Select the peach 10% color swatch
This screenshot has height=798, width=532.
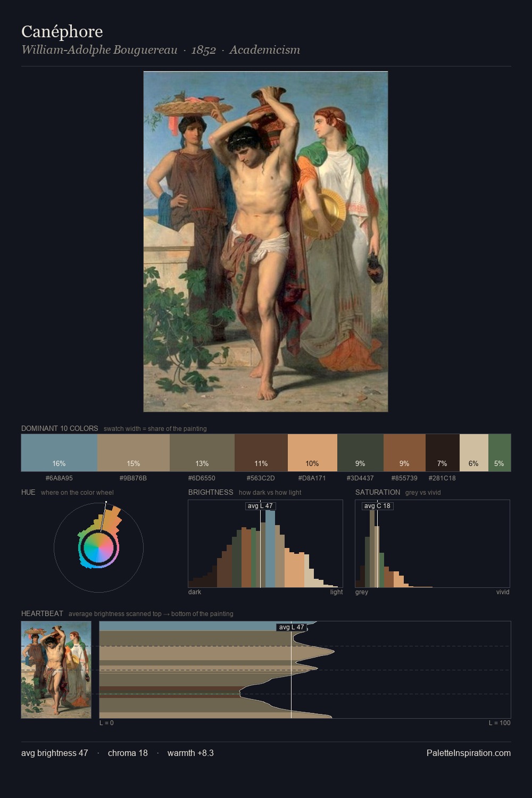pos(313,453)
